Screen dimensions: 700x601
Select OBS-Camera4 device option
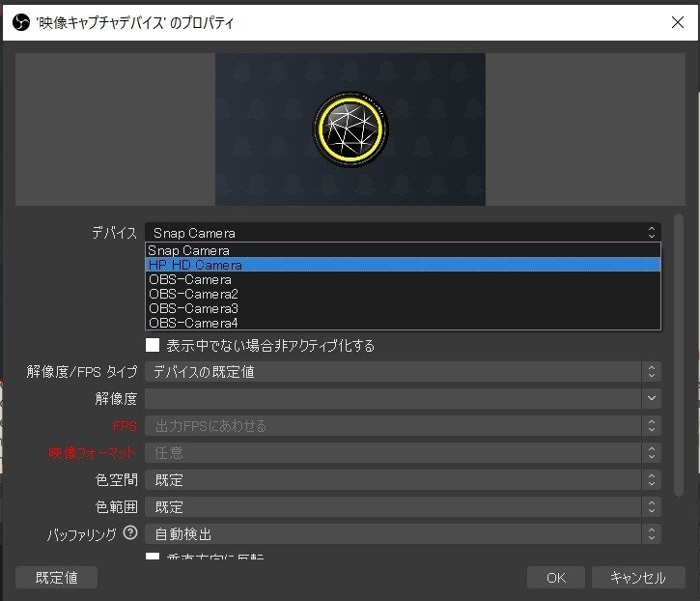coord(403,322)
